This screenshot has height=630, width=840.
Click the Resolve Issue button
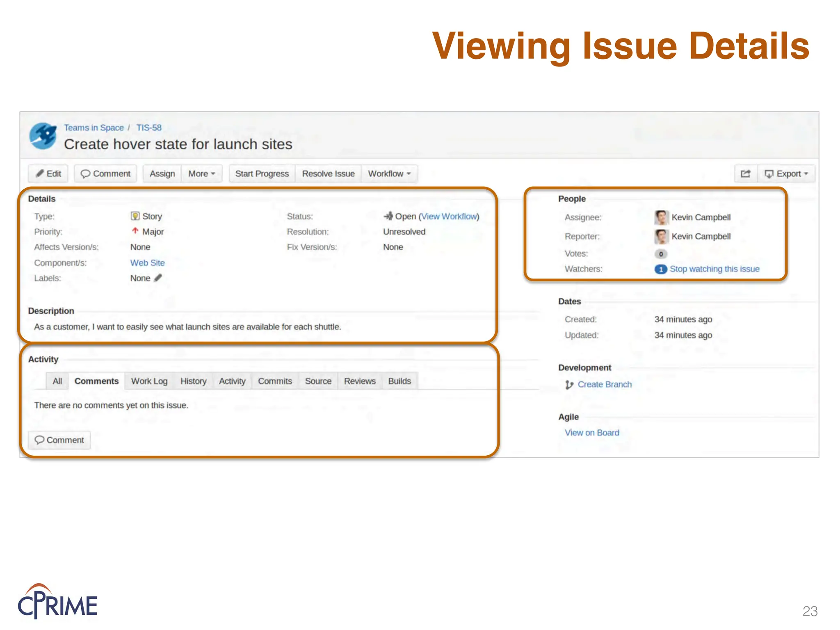click(x=328, y=174)
